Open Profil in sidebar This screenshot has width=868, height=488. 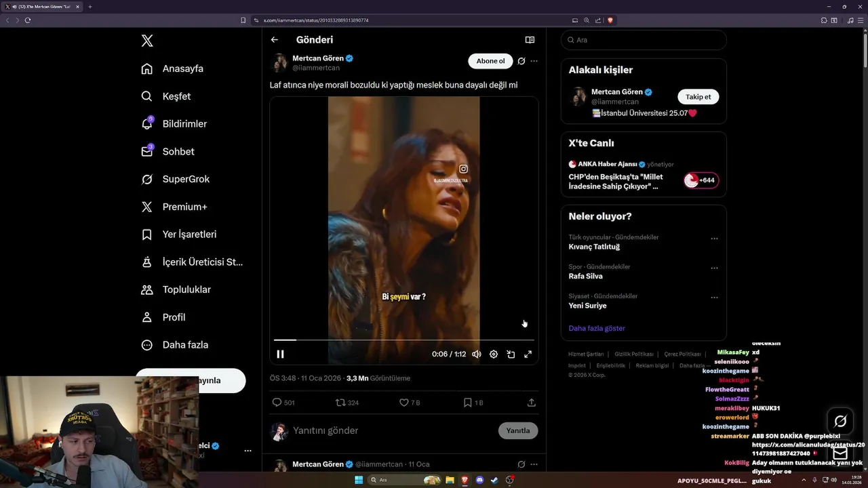(x=163, y=317)
